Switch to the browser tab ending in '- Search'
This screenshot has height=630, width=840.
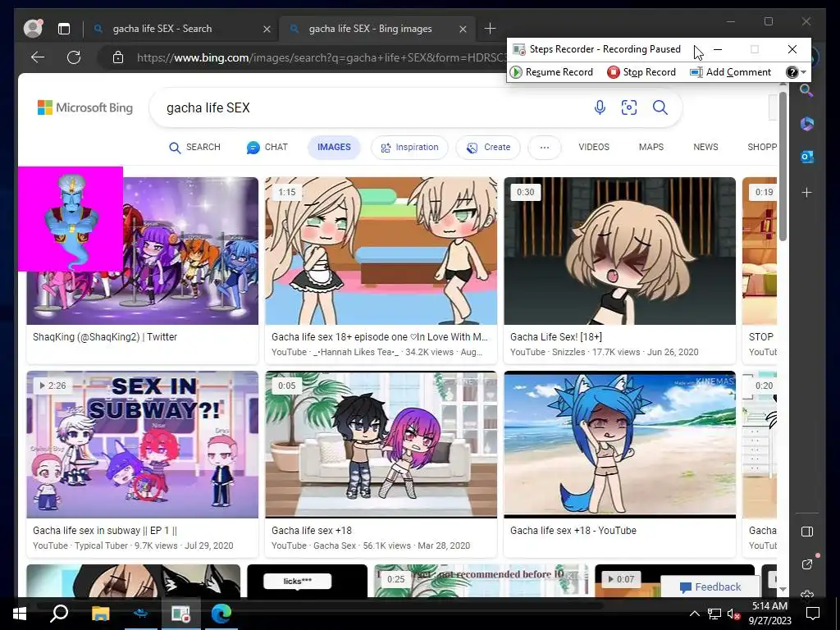(x=181, y=29)
